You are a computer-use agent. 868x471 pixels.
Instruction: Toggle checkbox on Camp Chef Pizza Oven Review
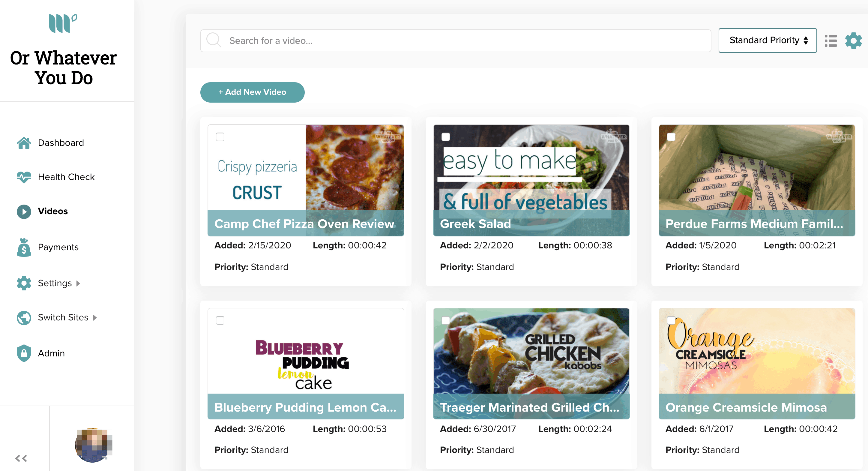tap(220, 136)
